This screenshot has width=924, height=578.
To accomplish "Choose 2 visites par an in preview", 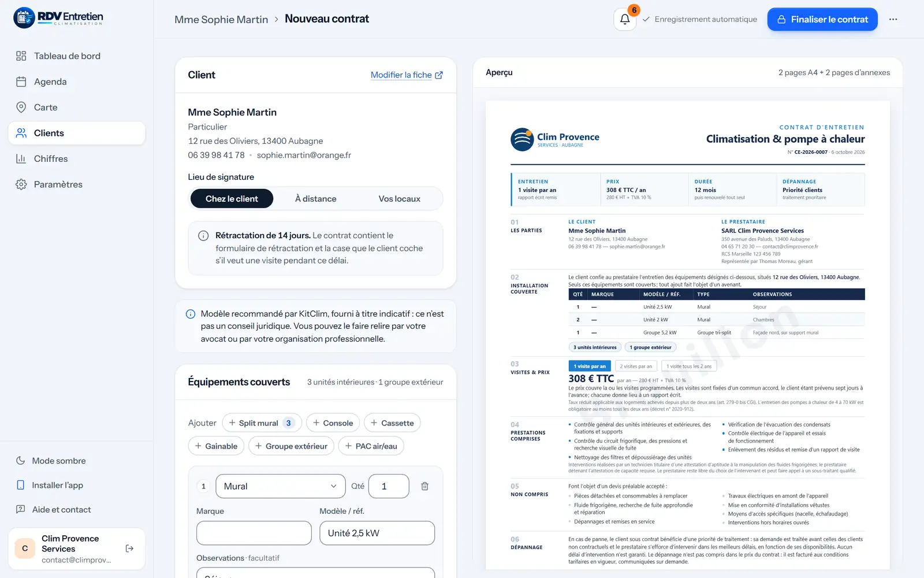I will pos(636,366).
